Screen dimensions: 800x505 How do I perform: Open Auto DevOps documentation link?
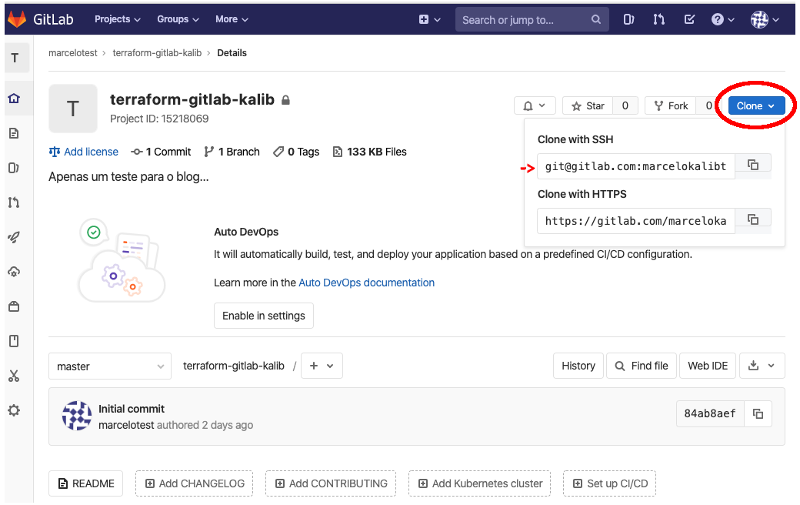366,283
